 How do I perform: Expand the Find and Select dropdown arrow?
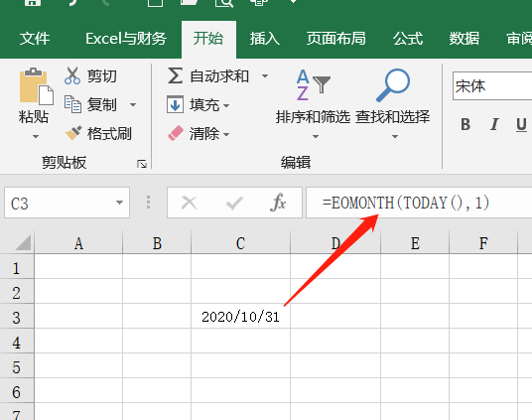tap(395, 136)
